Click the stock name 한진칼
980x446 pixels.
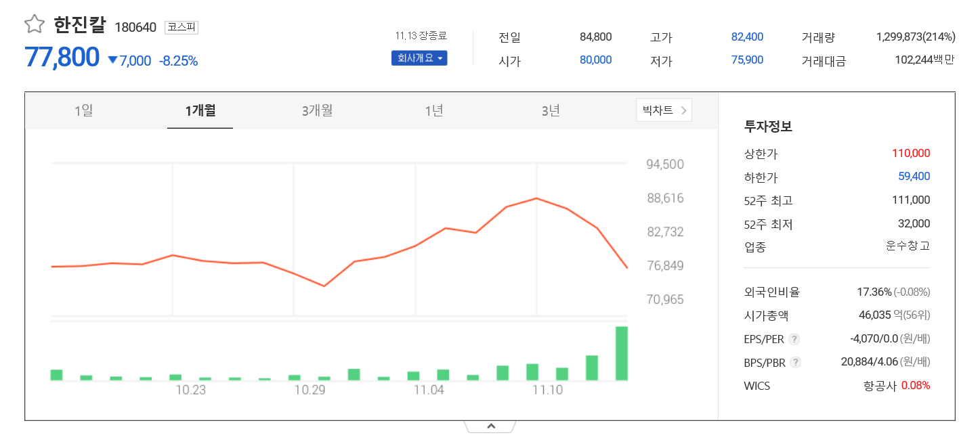click(x=81, y=26)
